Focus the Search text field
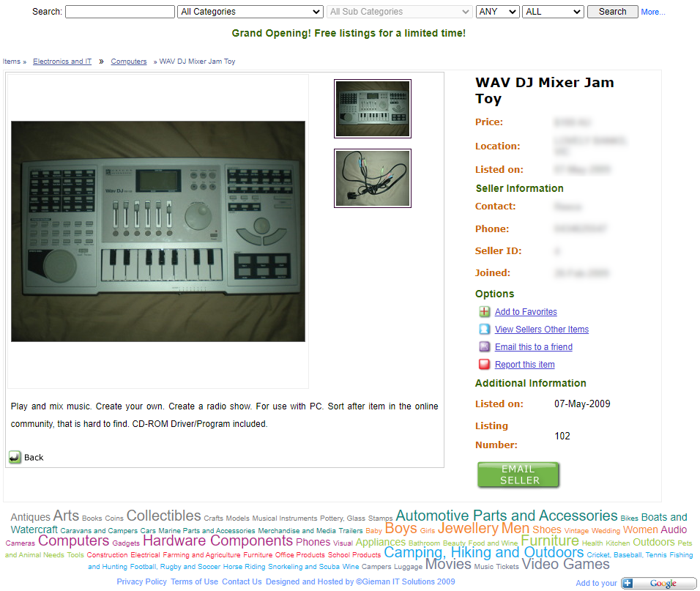Viewport: 700px width, 591px height. click(119, 12)
